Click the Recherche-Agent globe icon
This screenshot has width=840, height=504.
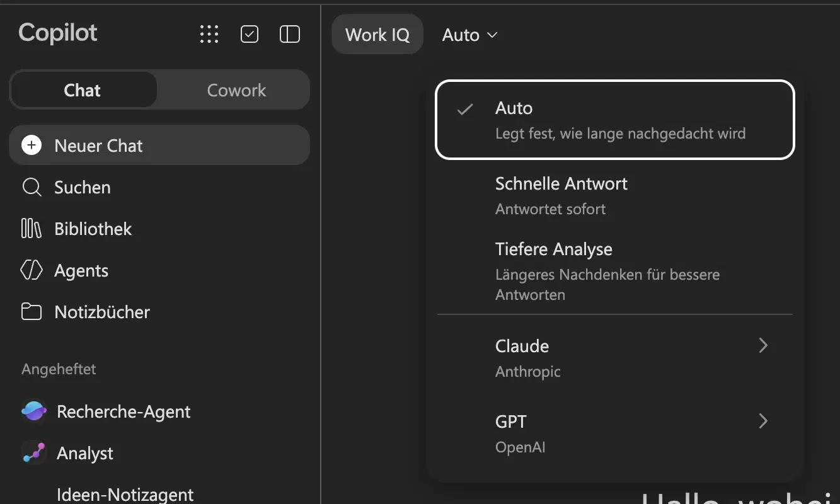pyautogui.click(x=33, y=411)
